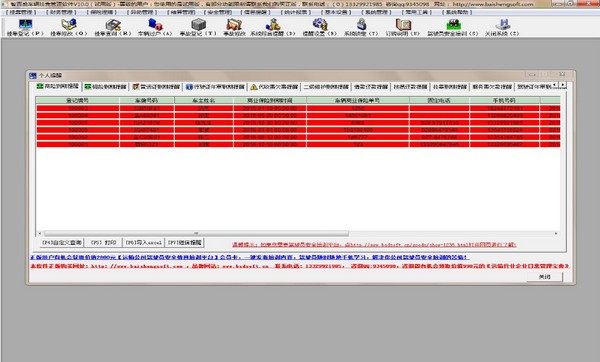Select the row with 登记编号 100004
This screenshot has height=362, width=600.
[298, 116]
